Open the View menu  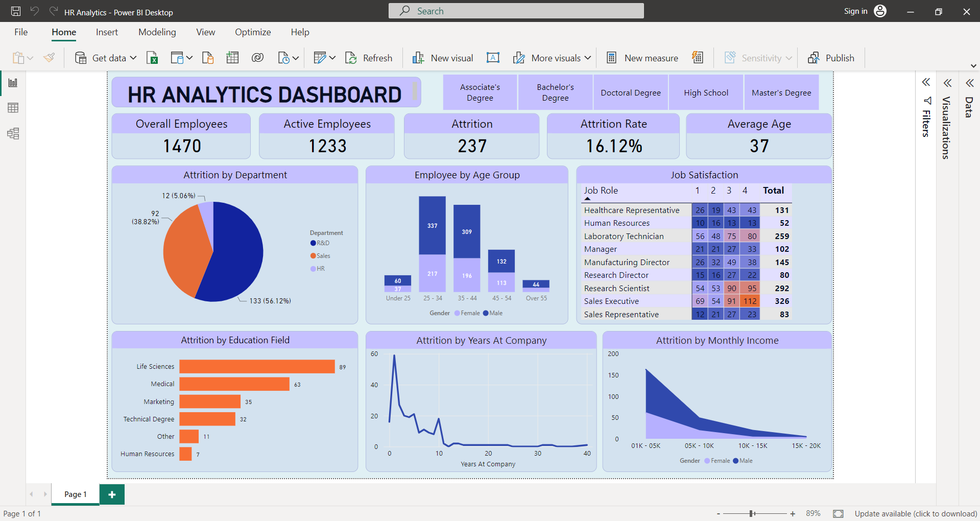tap(205, 32)
